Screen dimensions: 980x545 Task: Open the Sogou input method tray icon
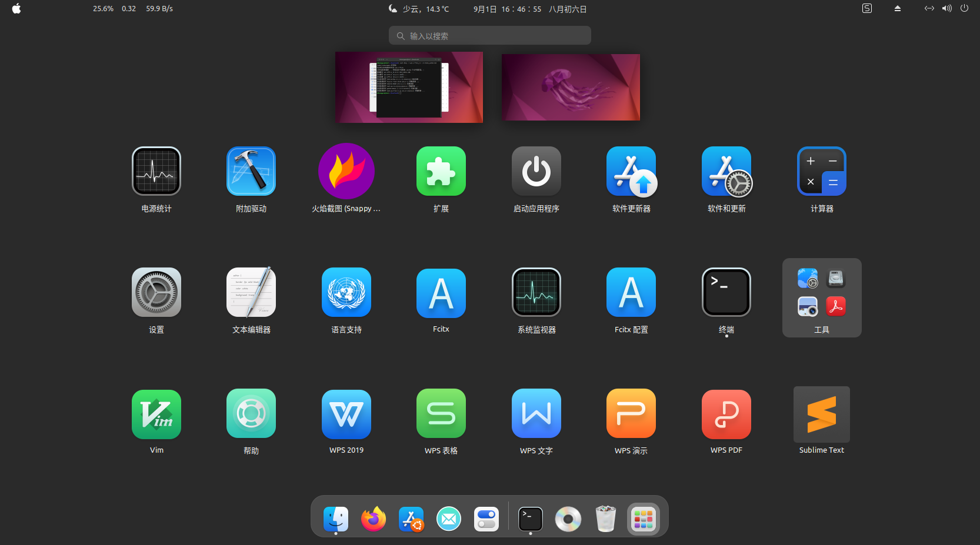click(867, 8)
